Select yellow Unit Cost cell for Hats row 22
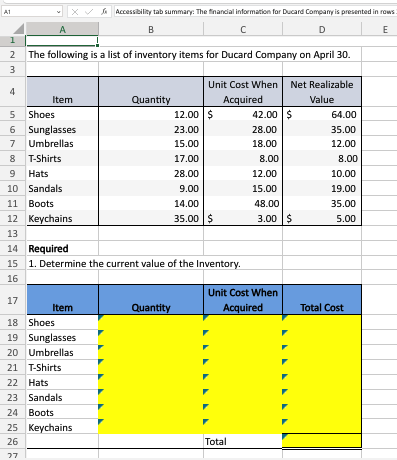Screen dimensions: 397x460 [x=243, y=382]
